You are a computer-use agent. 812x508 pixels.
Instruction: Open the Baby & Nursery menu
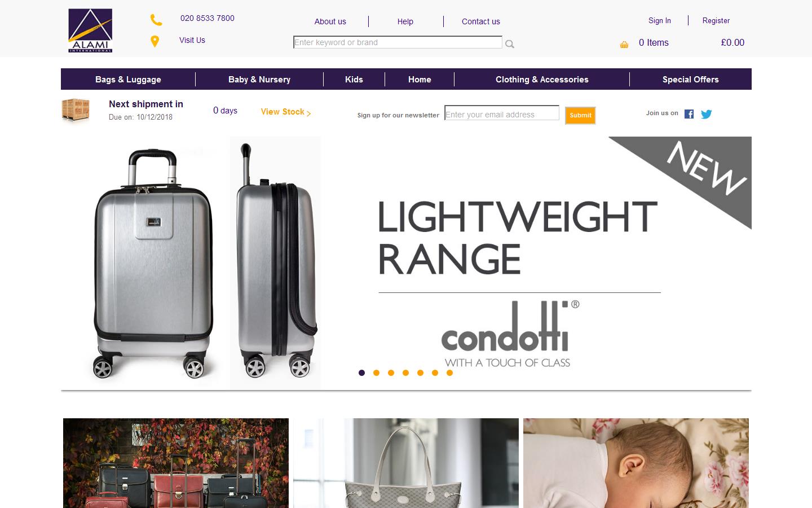259,80
